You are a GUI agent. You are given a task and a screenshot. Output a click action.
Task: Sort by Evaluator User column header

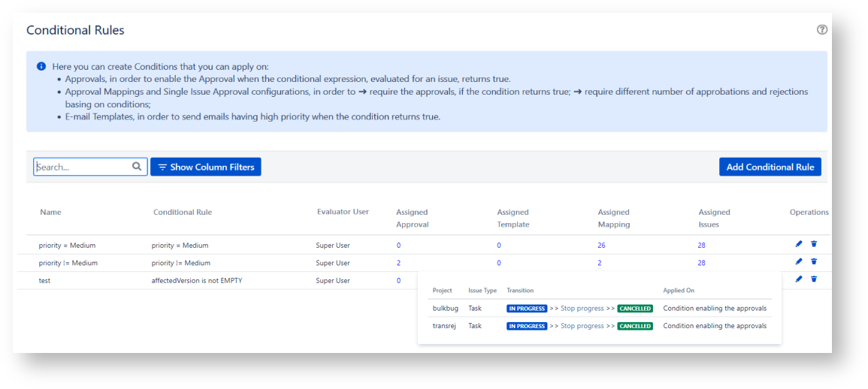(343, 212)
